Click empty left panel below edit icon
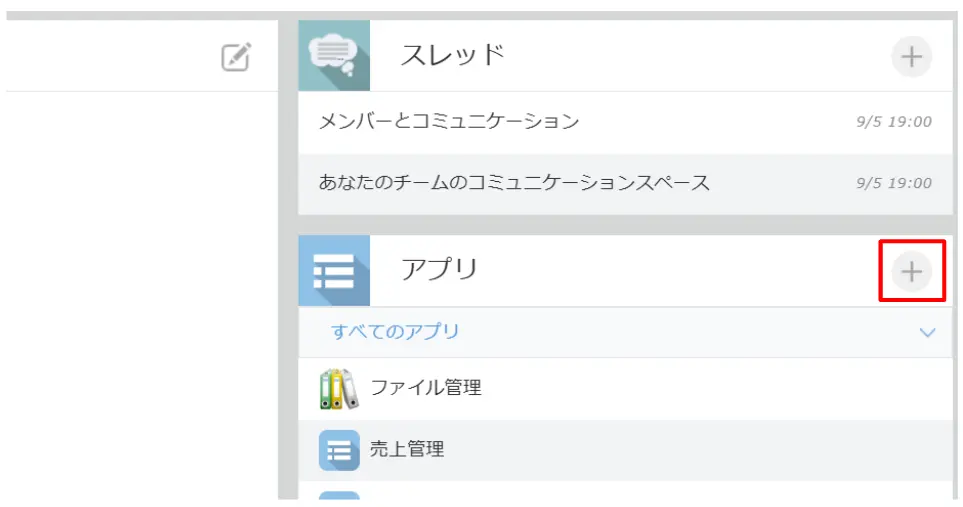963x507 pixels. tap(140, 300)
